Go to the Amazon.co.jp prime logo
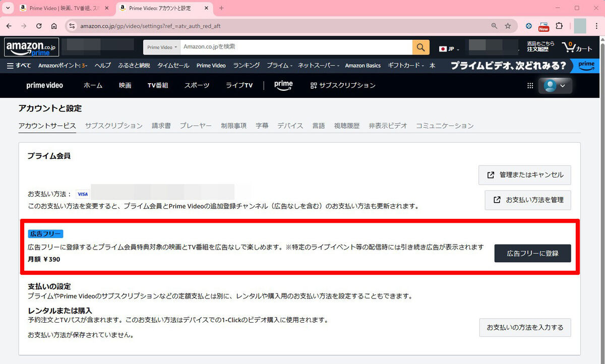Viewport: 605px width, 364px height. point(32,47)
